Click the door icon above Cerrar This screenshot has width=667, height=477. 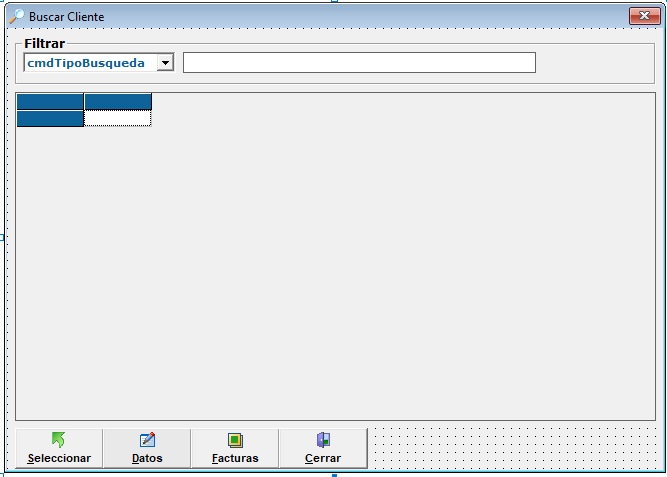[x=322, y=439]
